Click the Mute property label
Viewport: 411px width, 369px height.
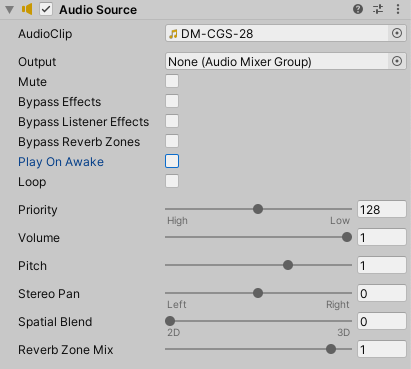point(32,82)
